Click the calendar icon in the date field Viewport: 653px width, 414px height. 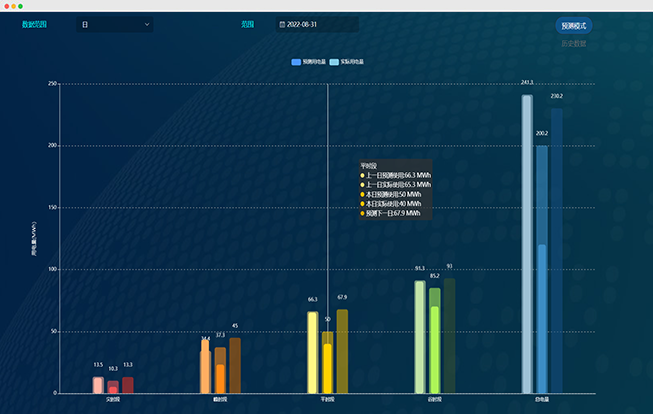tap(282, 24)
